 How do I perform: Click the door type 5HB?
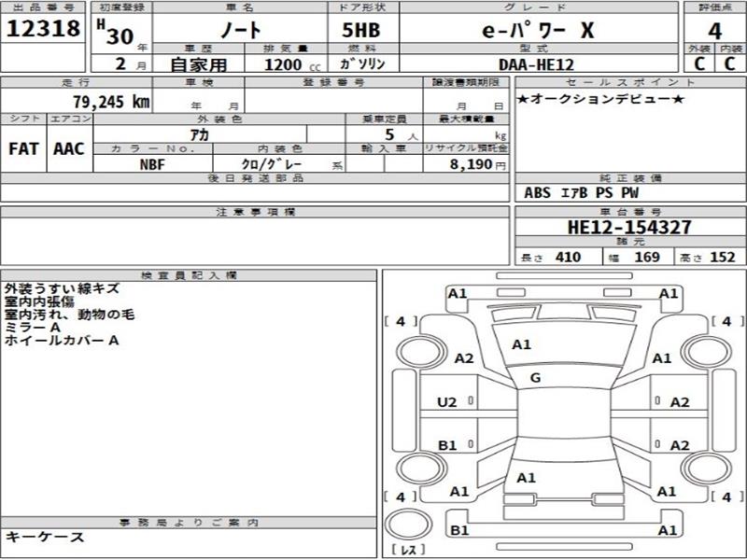361,31
